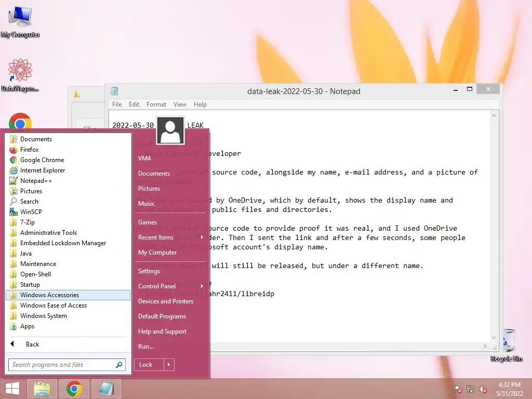Image resolution: width=532 pixels, height=399 pixels.
Task: Open the Maintenance folder
Action: click(68, 264)
